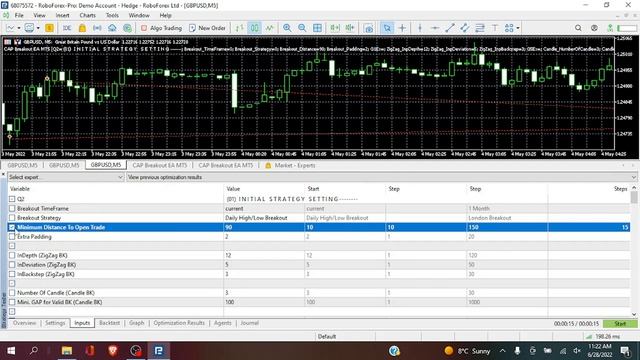Tick the InDepth (ZigZag BK) checkbox
Viewport: 640px width, 360px height.
pyautogui.click(x=12, y=256)
